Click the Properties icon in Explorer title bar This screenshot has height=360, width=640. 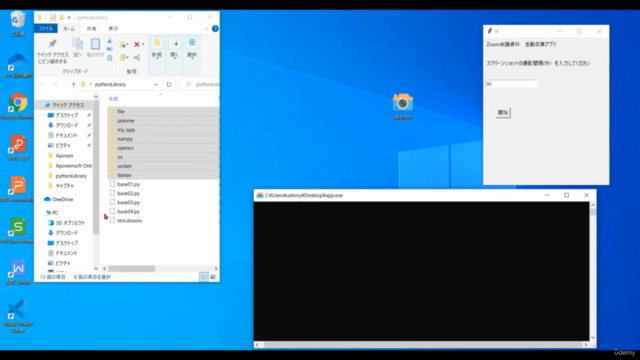pos(53,18)
